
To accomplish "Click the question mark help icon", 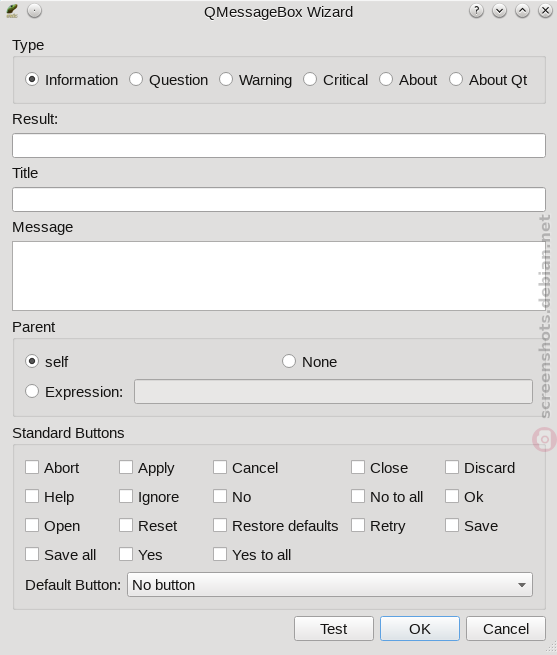I will point(476,11).
